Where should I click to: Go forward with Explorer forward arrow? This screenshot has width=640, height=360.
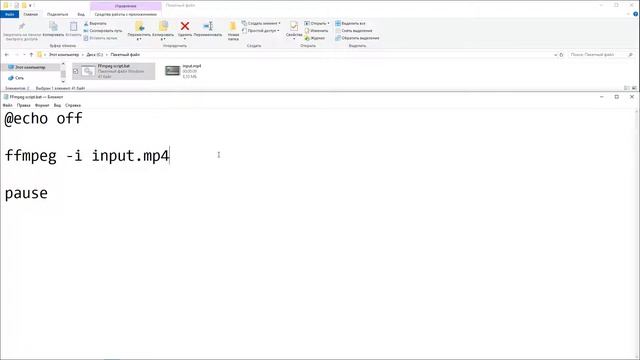(16, 55)
